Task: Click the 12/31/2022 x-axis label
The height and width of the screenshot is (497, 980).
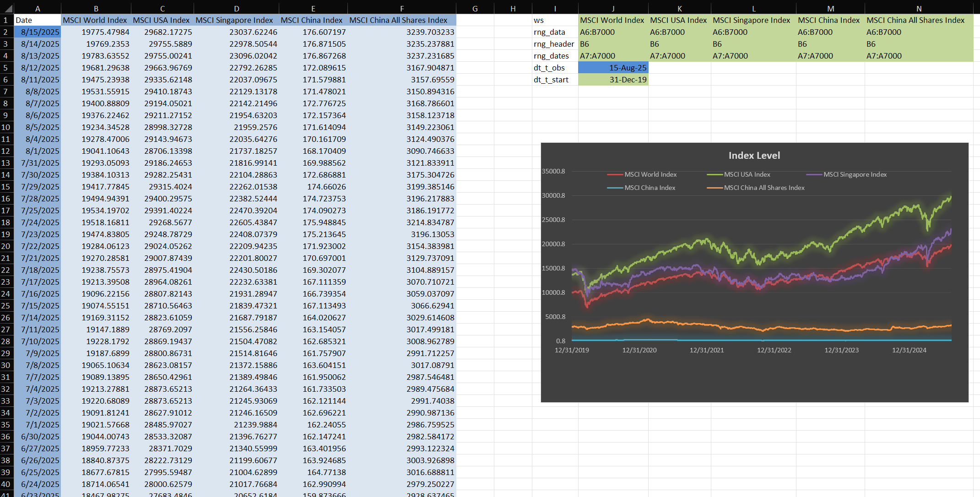Action: (x=774, y=350)
